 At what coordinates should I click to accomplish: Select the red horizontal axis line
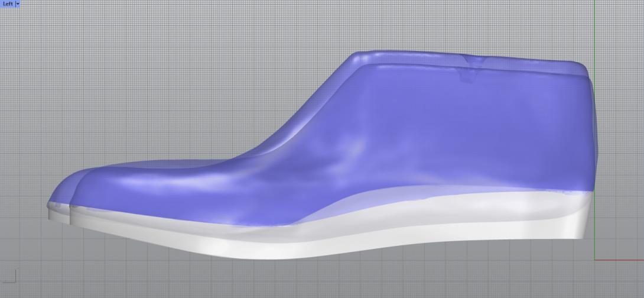[620, 260]
